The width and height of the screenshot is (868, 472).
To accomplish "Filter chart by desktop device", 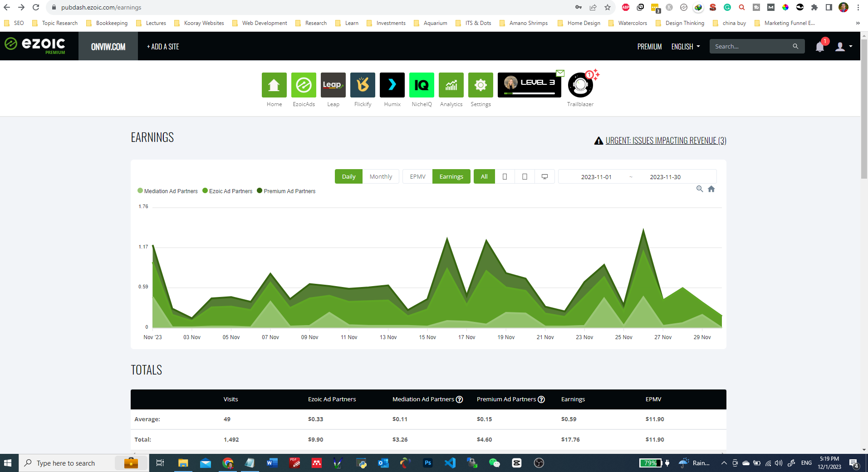I will point(544,176).
